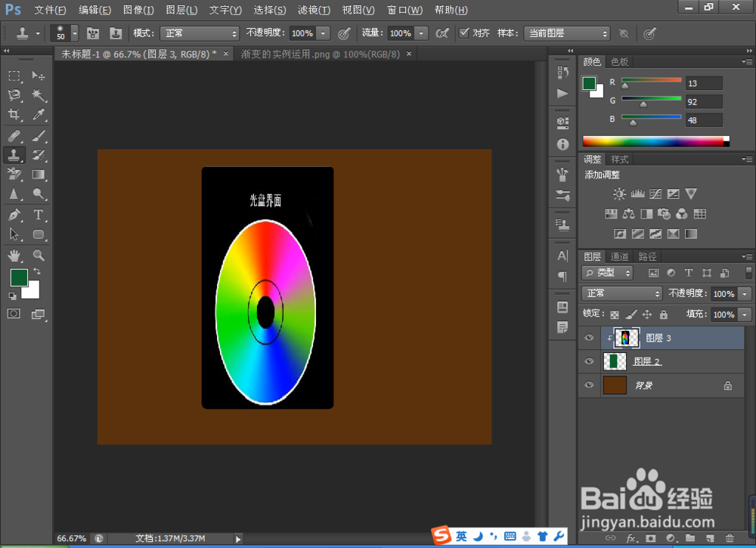Delete layer with trash icon

[730, 538]
